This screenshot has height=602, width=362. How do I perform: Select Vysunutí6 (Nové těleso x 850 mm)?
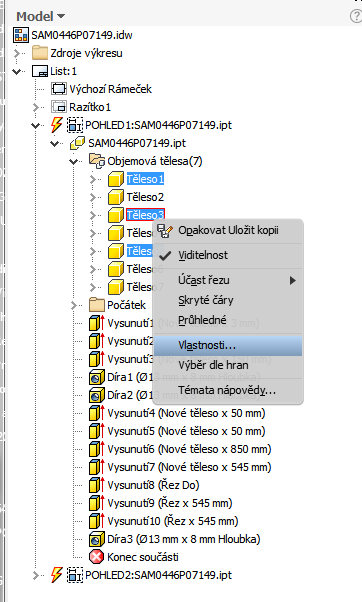[189, 449]
